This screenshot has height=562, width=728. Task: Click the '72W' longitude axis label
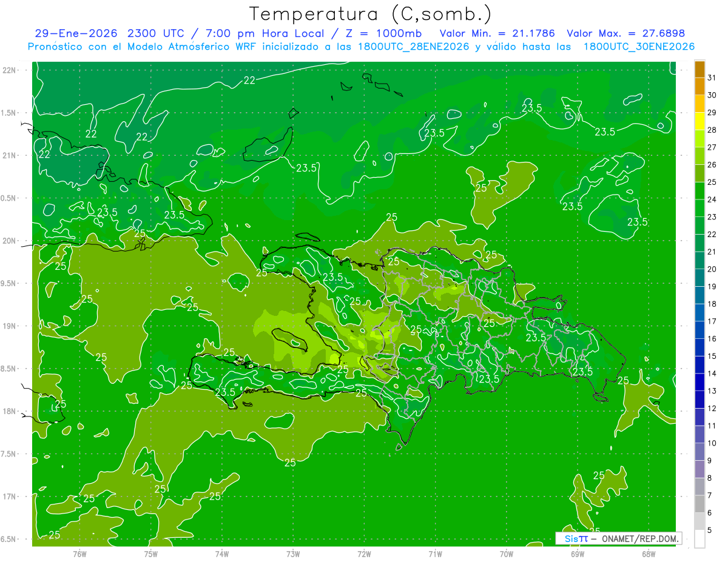[x=364, y=554]
